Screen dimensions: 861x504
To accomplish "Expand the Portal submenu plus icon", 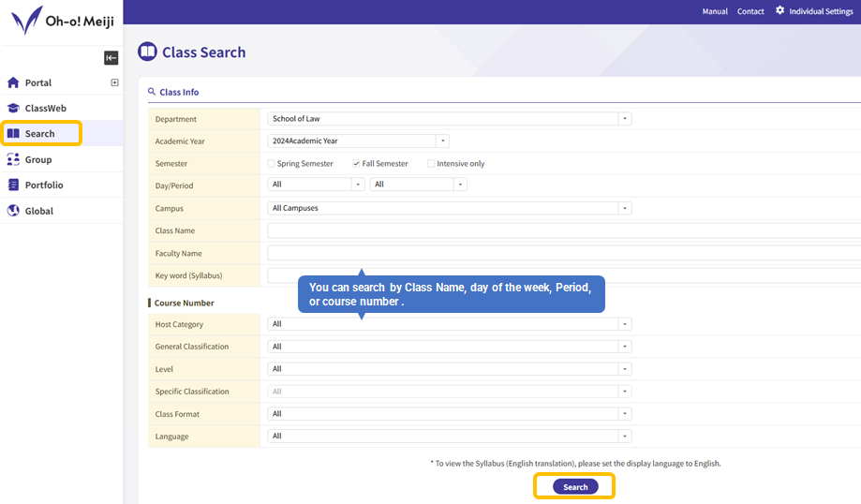I will (114, 82).
